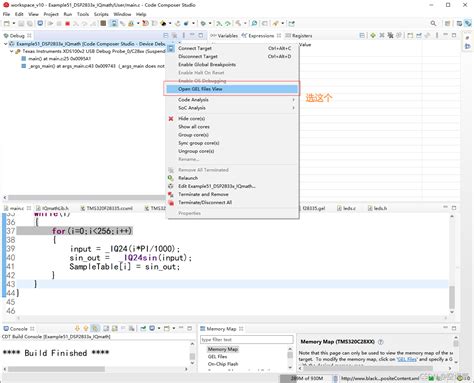This screenshot has height=383, width=474.
Task: Open the Scripts menu
Action: (101, 14)
